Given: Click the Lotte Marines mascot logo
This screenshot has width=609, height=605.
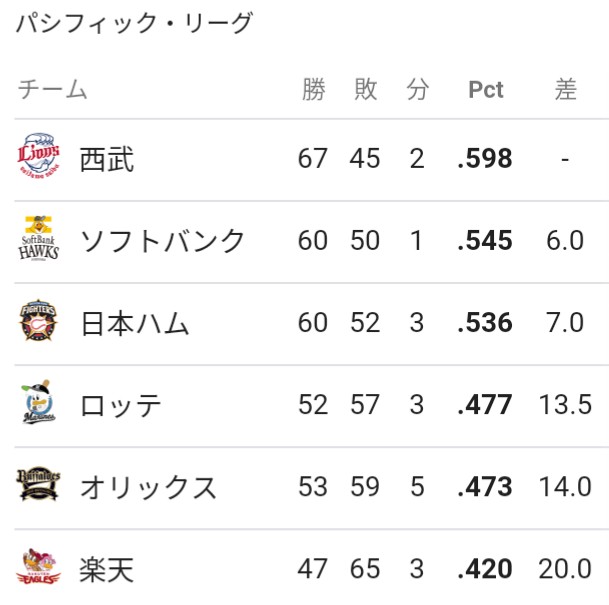Looking at the screenshot, I should pos(38,402).
